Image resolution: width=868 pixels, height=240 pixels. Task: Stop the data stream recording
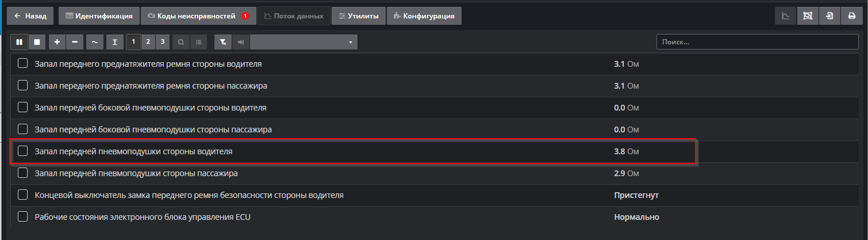[36, 42]
